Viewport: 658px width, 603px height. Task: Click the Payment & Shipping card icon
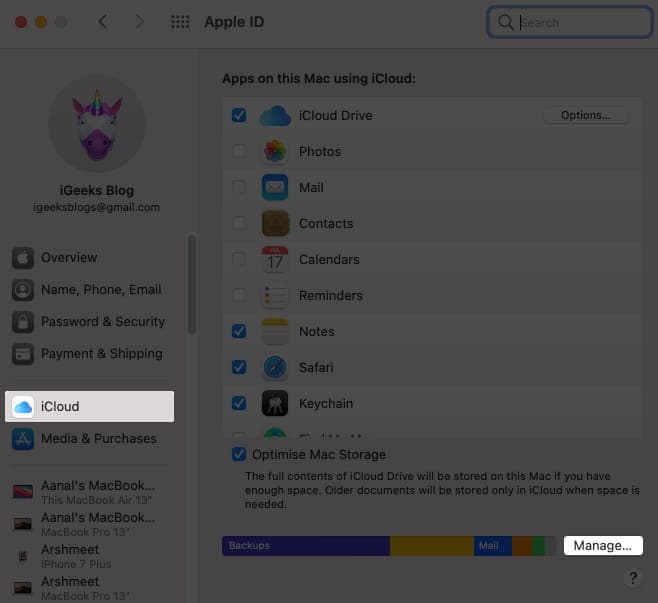pyautogui.click(x=23, y=354)
